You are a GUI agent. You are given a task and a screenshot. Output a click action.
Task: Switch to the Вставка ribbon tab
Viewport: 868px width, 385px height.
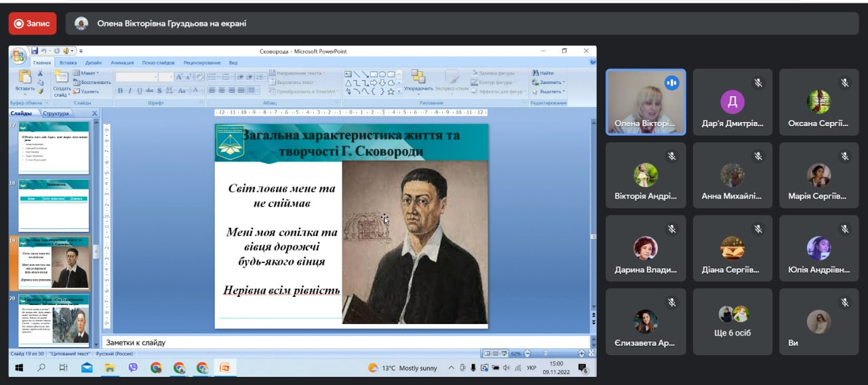pyautogui.click(x=68, y=62)
